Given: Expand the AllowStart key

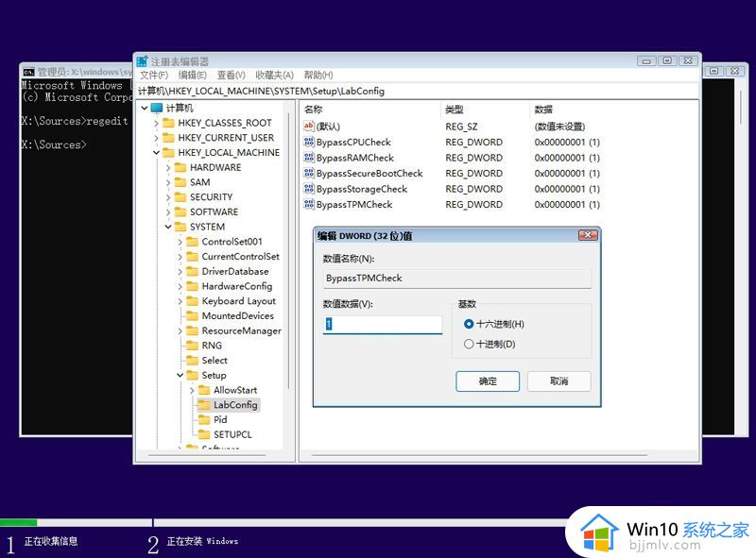Looking at the screenshot, I should tap(192, 390).
